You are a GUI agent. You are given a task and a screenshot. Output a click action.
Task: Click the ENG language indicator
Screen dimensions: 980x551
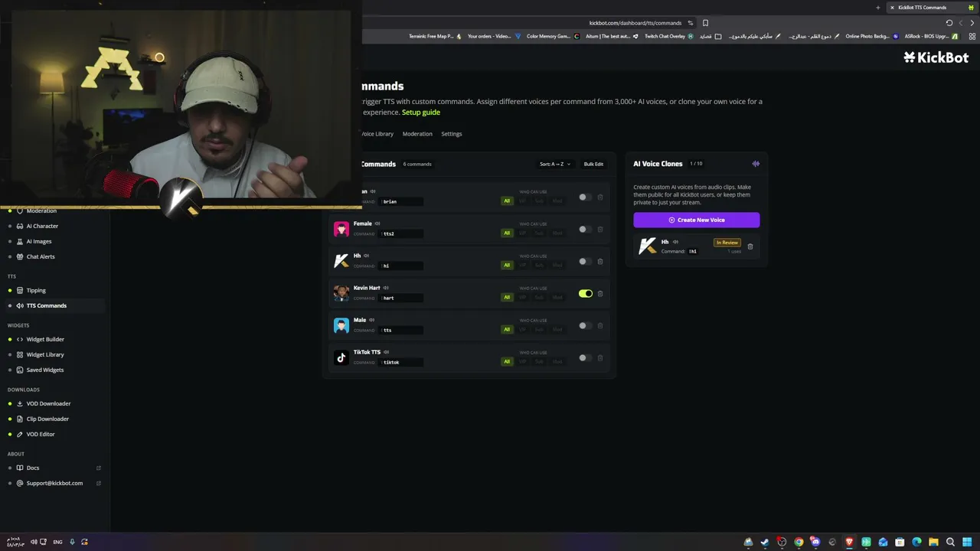coord(57,542)
